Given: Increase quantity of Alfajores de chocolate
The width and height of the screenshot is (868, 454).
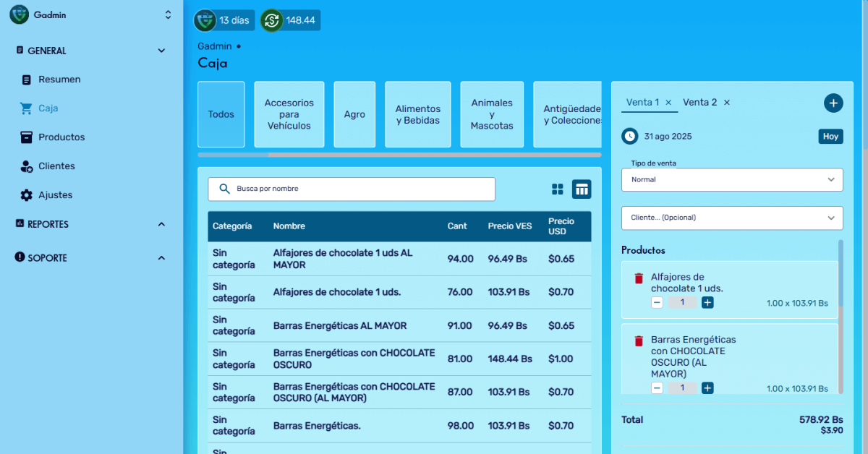Looking at the screenshot, I should click(x=707, y=303).
